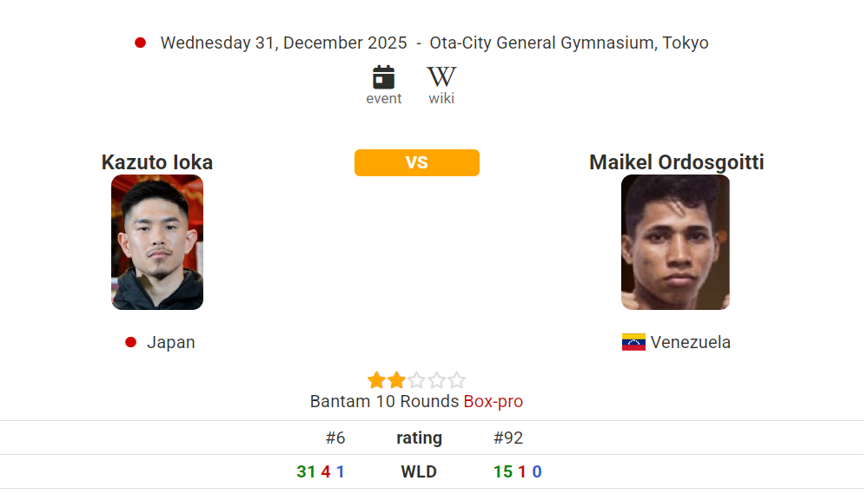Click Ordosgoitti's 15 wins number
The image size is (868, 494).
point(503,472)
